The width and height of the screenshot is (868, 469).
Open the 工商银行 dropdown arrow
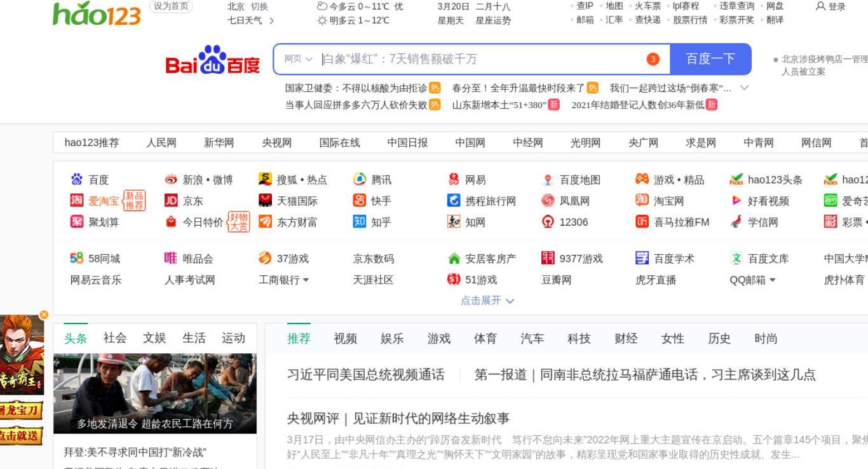click(x=306, y=280)
